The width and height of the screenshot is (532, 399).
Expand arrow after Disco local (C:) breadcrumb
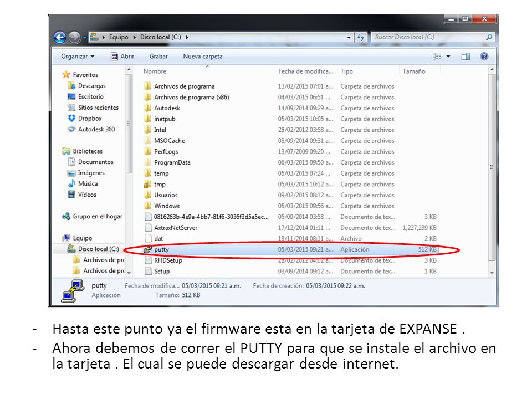pyautogui.click(x=187, y=37)
